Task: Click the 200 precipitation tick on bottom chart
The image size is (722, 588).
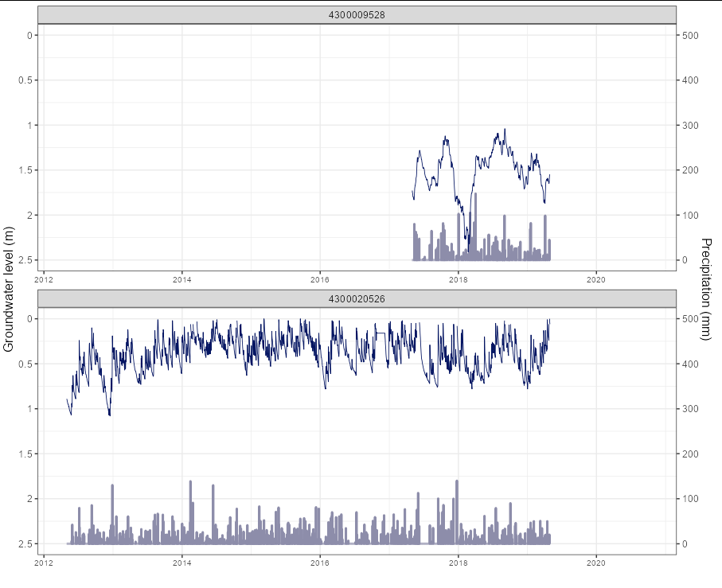Action: coord(690,454)
